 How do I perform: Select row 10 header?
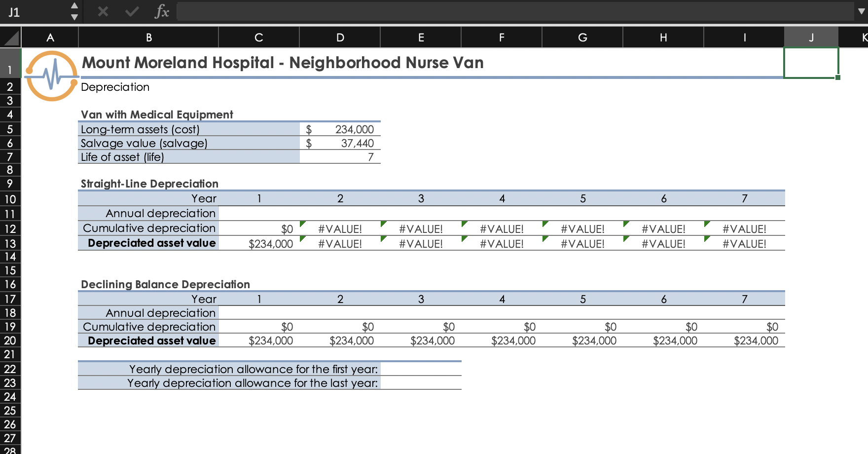(10, 199)
